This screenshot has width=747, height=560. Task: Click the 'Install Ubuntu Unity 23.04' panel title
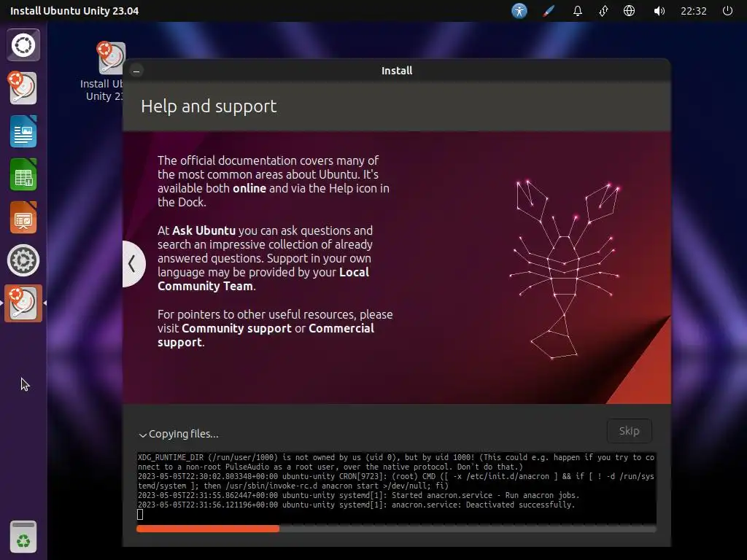[74, 11]
